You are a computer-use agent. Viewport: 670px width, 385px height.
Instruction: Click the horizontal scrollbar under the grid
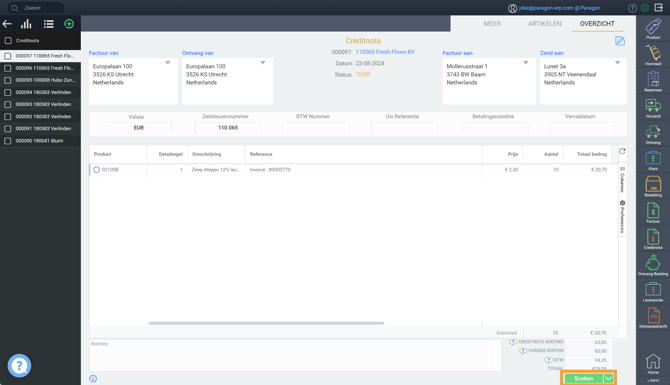pos(266,323)
